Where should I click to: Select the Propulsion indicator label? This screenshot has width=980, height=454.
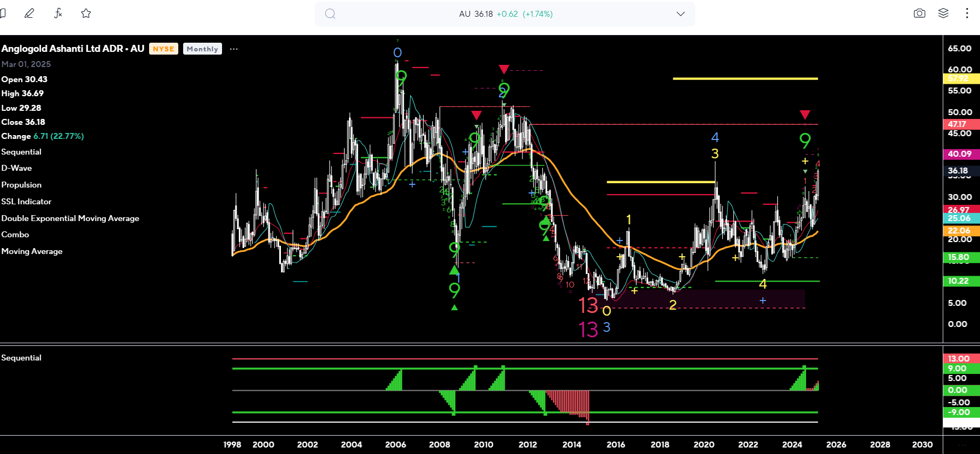tap(21, 185)
